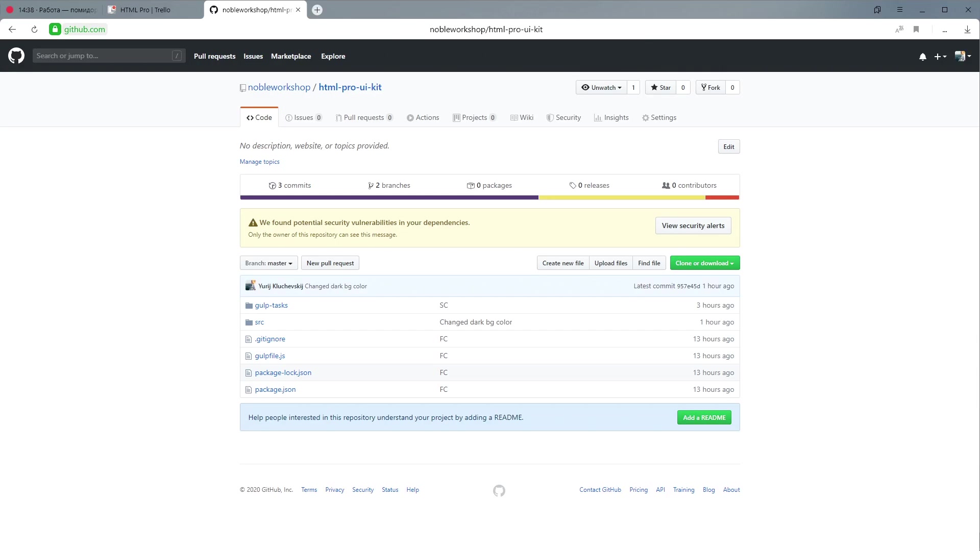Click Manage topics link
Screen dimensions: 980x551
pyautogui.click(x=259, y=162)
